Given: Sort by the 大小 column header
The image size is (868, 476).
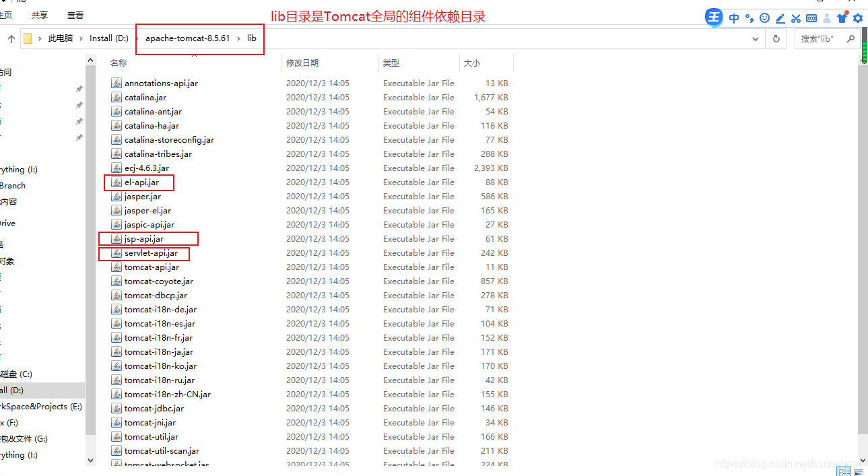Looking at the screenshot, I should coord(472,63).
